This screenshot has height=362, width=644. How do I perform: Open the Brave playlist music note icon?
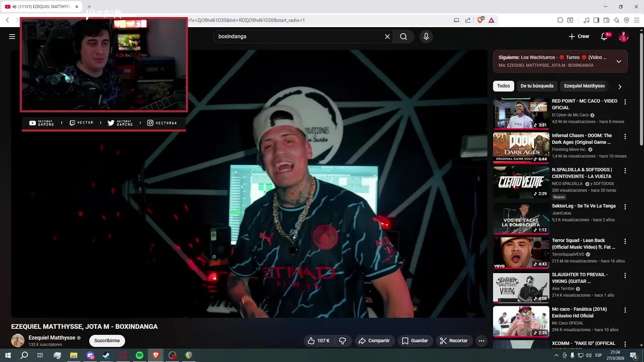click(586, 20)
